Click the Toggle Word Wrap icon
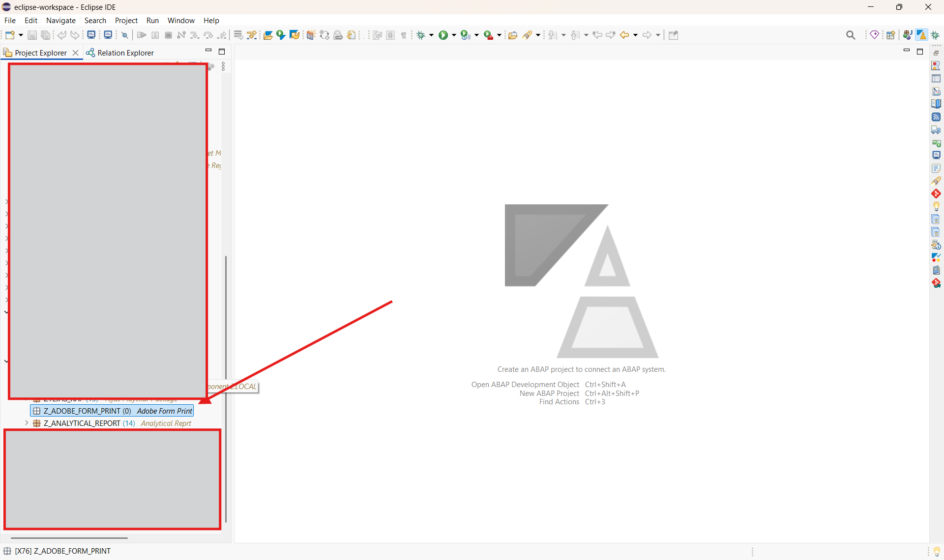The height and width of the screenshot is (560, 944). 377,35
